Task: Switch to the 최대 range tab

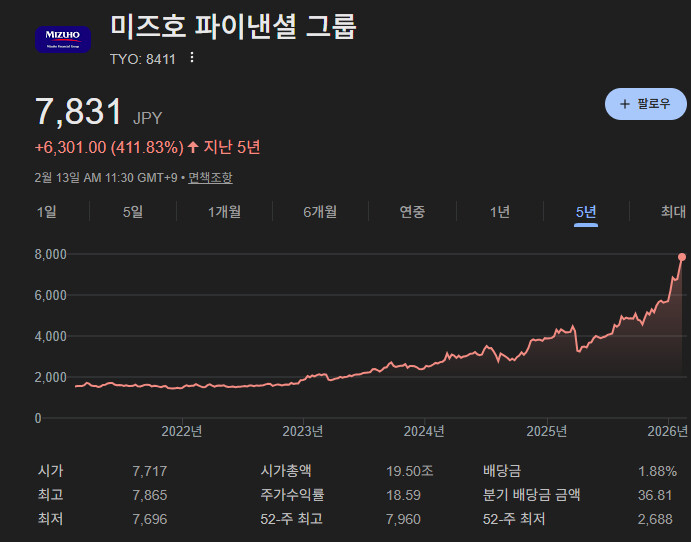Action: [673, 212]
